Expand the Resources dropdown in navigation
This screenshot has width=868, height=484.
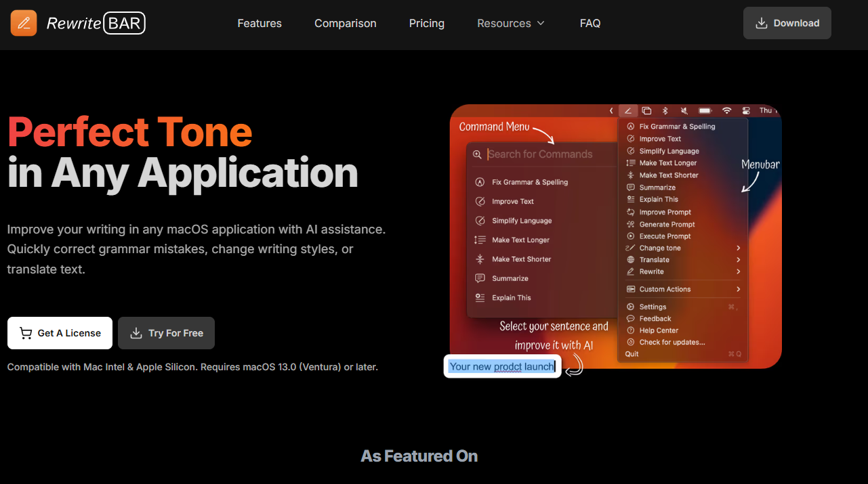[511, 23]
